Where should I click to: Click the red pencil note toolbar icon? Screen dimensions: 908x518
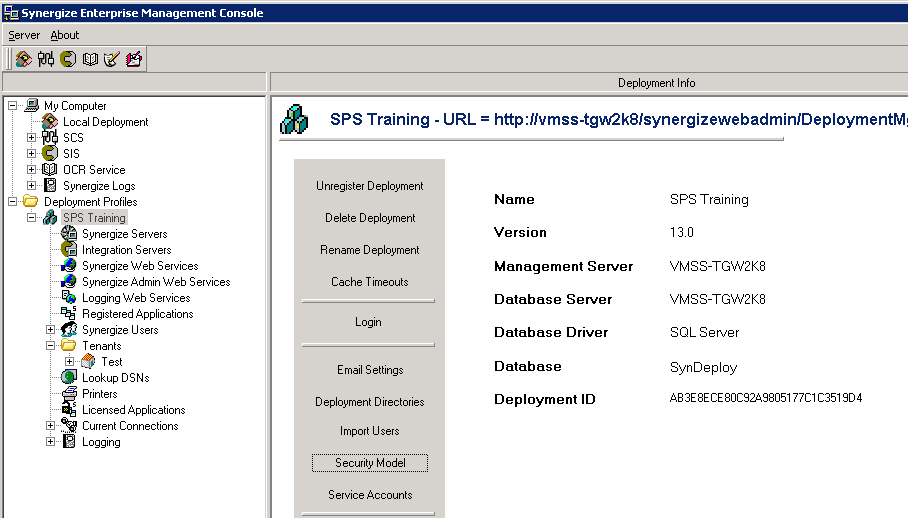[134, 59]
